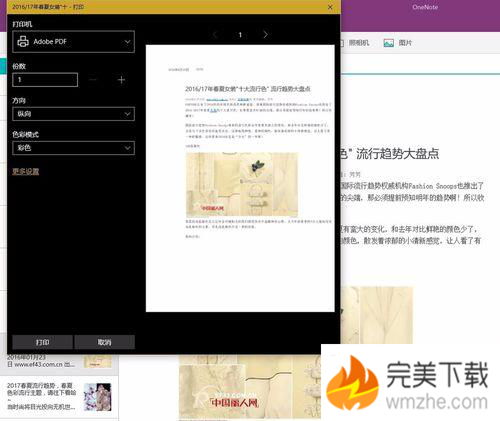Screen dimensions: 500x421
Task: Click the printer icon beside Adobe PDF
Action: pyautogui.click(x=23, y=42)
